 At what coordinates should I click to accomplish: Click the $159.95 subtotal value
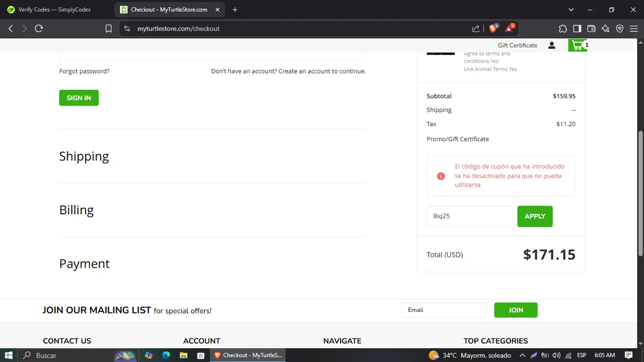564,96
